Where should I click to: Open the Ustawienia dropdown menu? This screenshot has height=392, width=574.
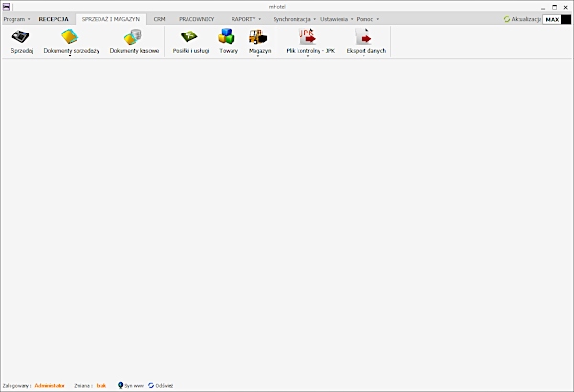click(x=337, y=19)
